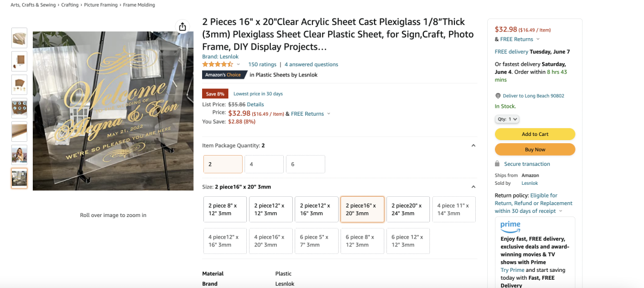Select package quantity 4 option
Image resolution: width=644 pixels, height=288 pixels.
tap(264, 164)
